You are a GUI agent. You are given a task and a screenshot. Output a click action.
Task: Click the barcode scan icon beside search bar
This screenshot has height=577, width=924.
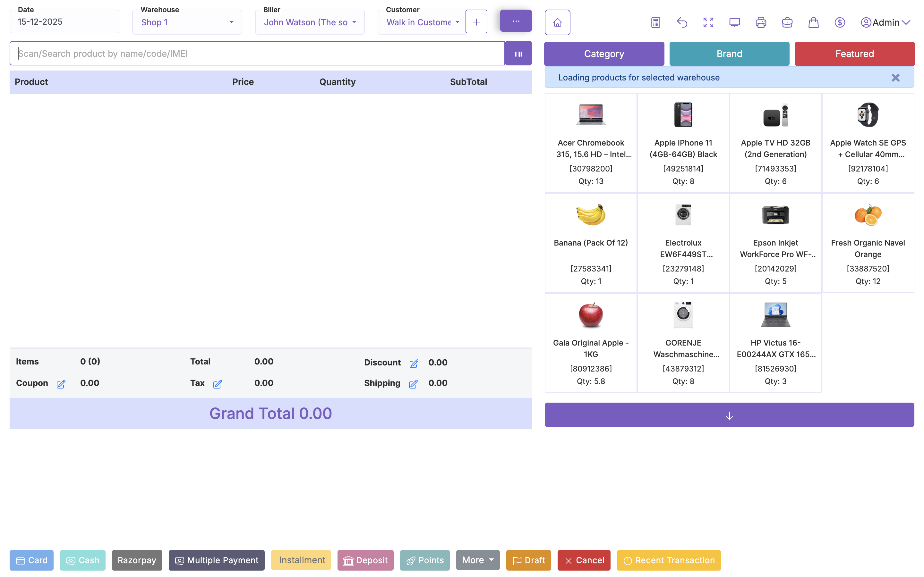point(518,53)
